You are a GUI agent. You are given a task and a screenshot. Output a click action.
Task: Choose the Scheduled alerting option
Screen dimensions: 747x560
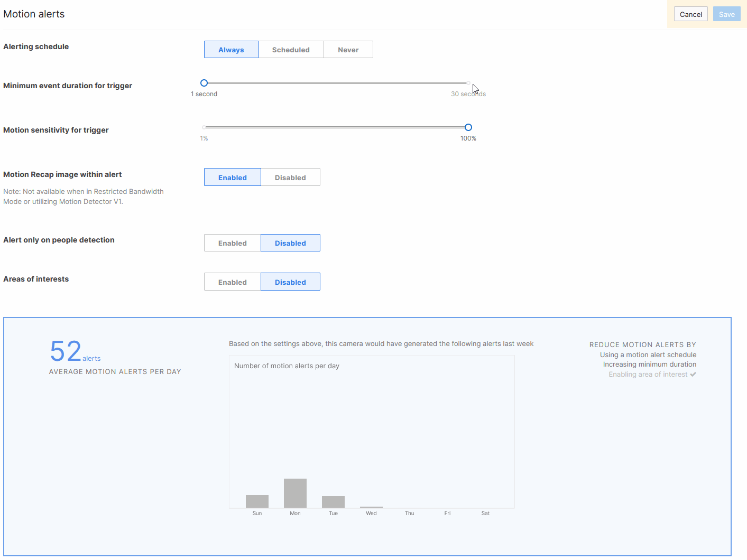291,50
